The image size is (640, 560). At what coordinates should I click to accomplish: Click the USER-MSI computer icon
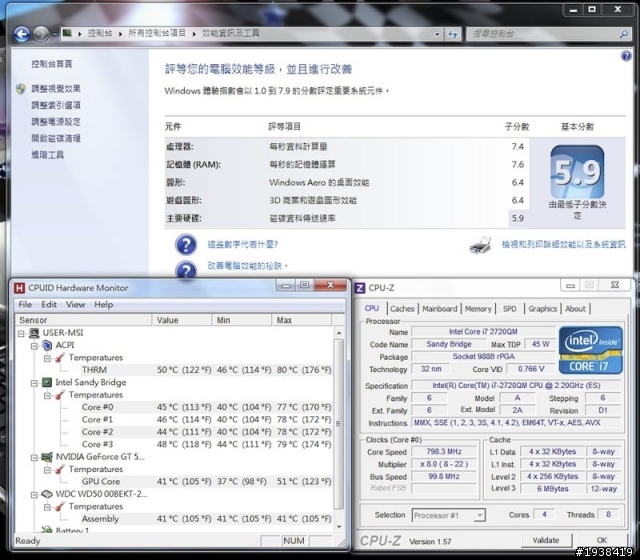point(34,333)
